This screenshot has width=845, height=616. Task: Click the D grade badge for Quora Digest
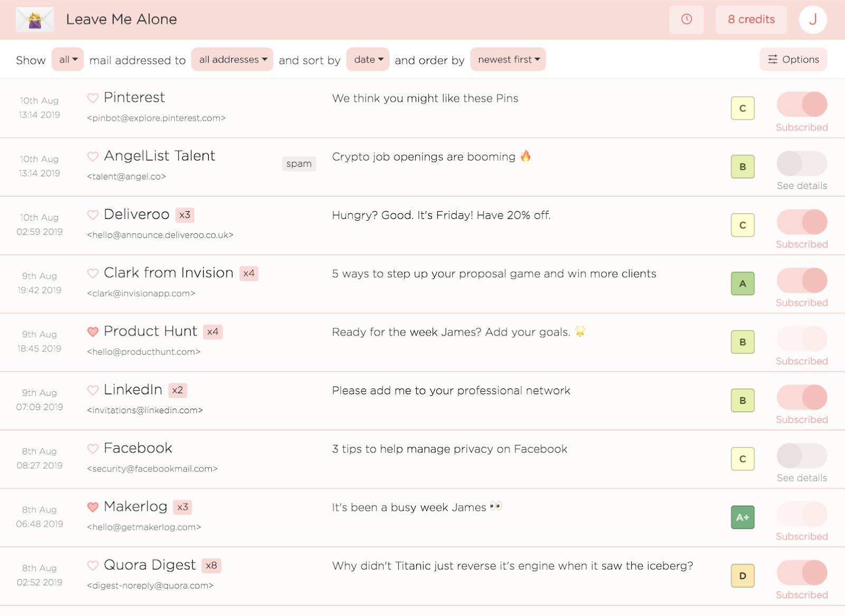point(743,576)
